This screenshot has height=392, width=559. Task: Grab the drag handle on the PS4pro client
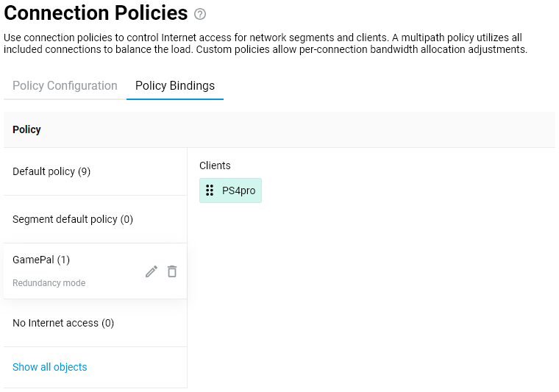point(210,190)
